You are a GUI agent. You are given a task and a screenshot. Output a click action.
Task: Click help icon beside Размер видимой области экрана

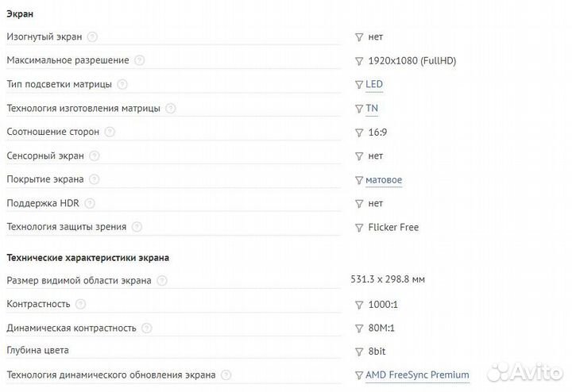(162, 280)
